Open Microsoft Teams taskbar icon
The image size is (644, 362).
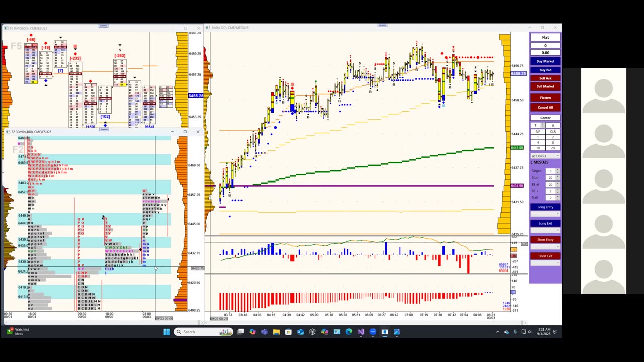coord(264,332)
